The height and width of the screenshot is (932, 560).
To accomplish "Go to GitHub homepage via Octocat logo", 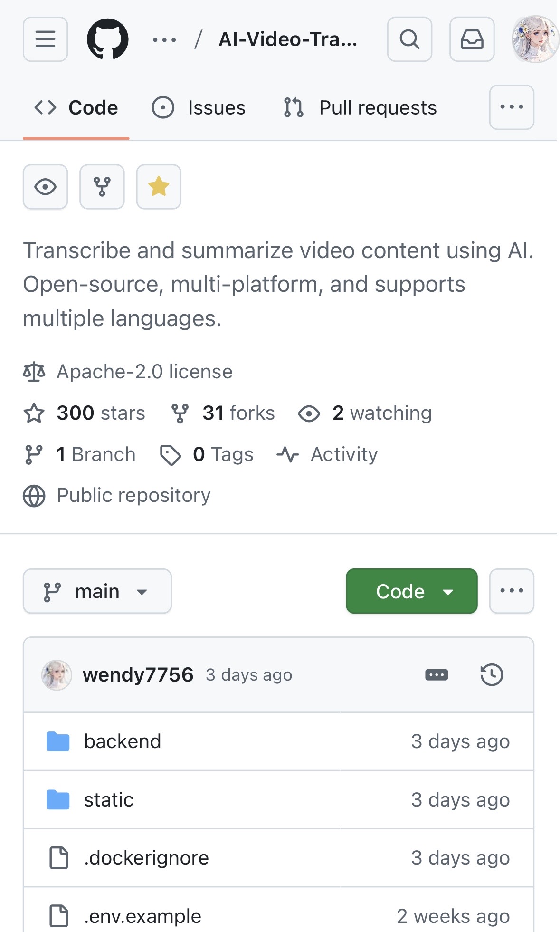I will (108, 39).
